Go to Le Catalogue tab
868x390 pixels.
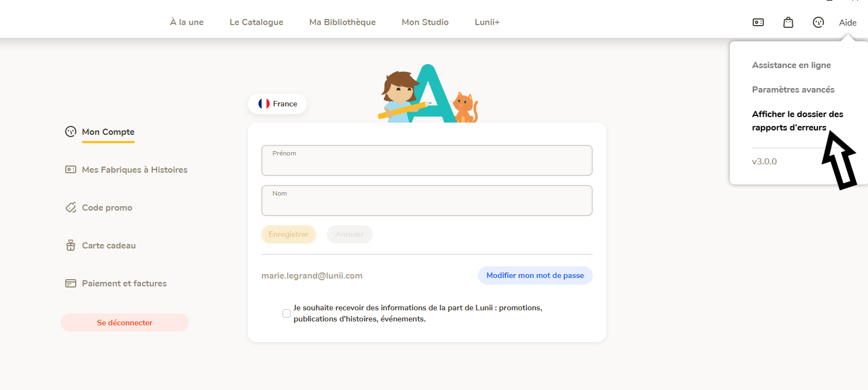[x=256, y=22]
